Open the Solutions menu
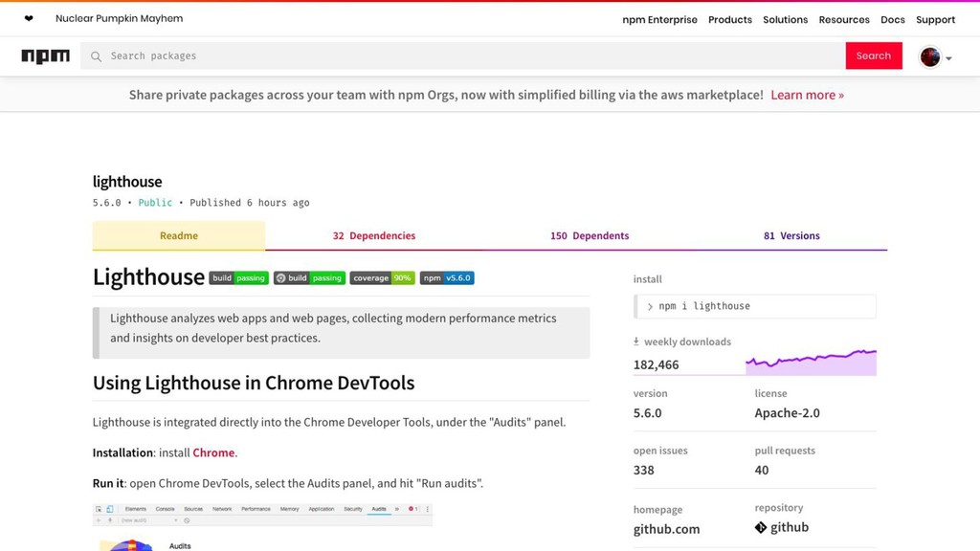 pyautogui.click(x=785, y=19)
